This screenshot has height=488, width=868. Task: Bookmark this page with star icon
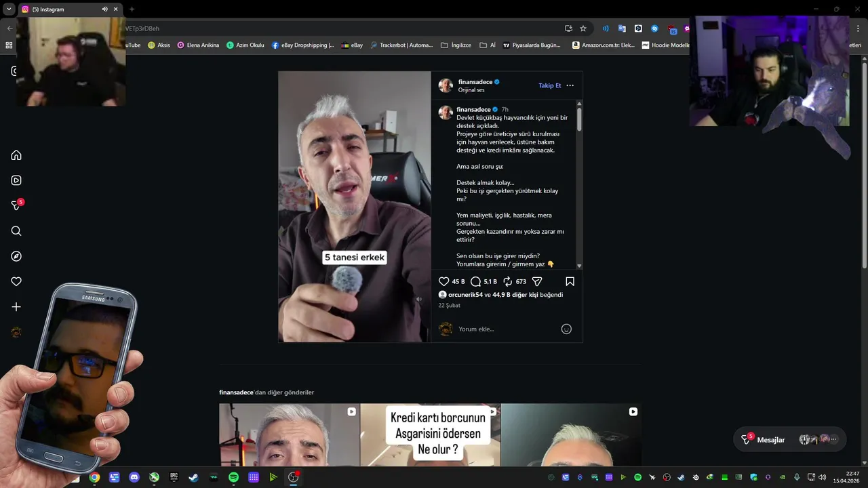point(583,28)
